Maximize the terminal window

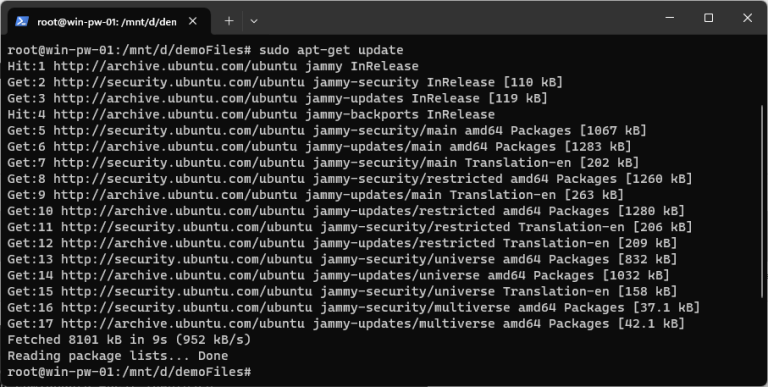click(x=708, y=18)
